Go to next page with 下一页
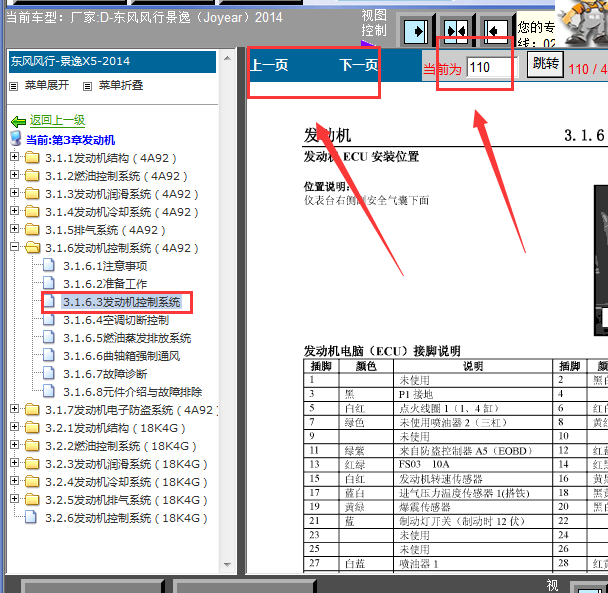The width and height of the screenshot is (608, 593). coord(359,65)
